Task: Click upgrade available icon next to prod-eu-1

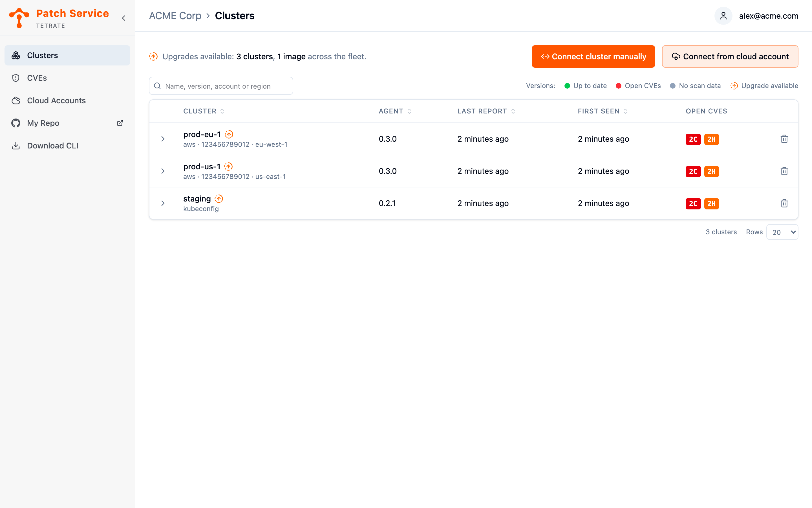Action: [x=229, y=134]
